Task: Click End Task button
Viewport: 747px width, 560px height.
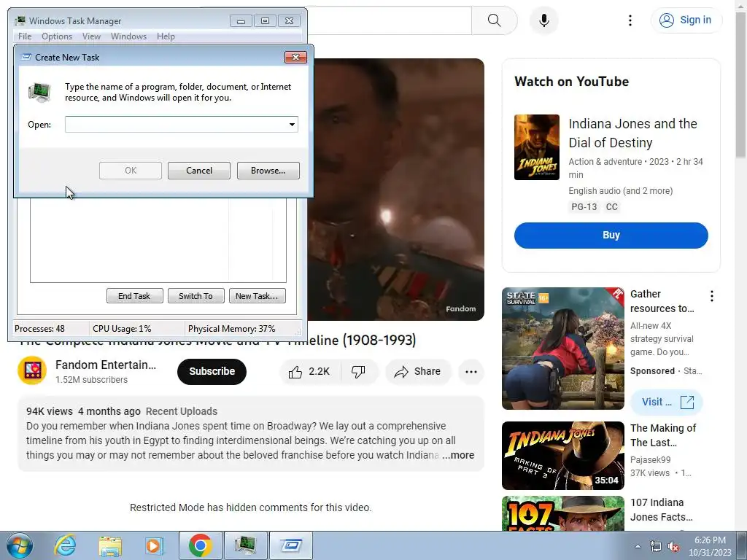Action: click(x=134, y=296)
